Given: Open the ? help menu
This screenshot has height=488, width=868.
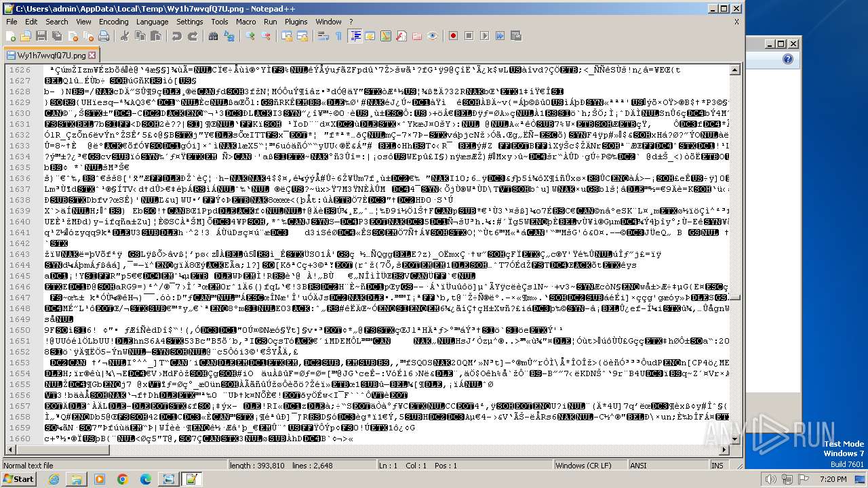Looking at the screenshot, I should tap(351, 22).
